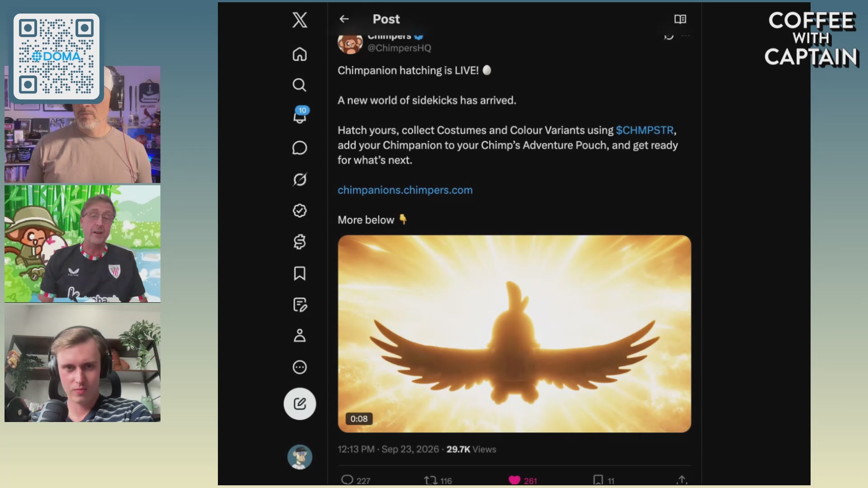Reply to the post with 227 replies
Viewport: 868px width, 488px height.
pos(355,480)
